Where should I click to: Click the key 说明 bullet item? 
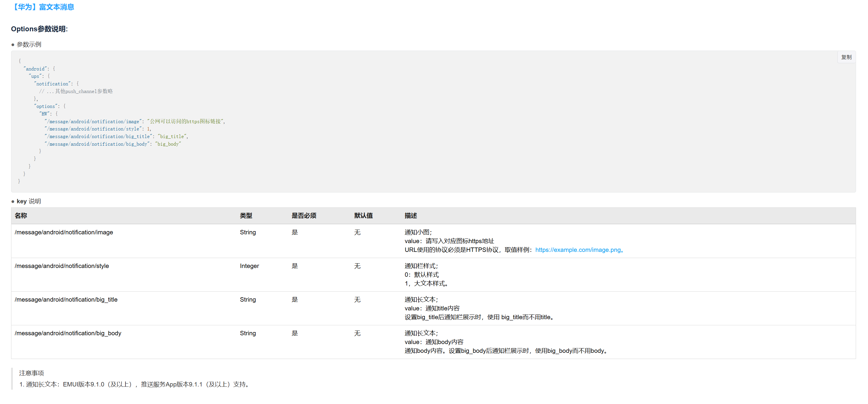(29, 202)
